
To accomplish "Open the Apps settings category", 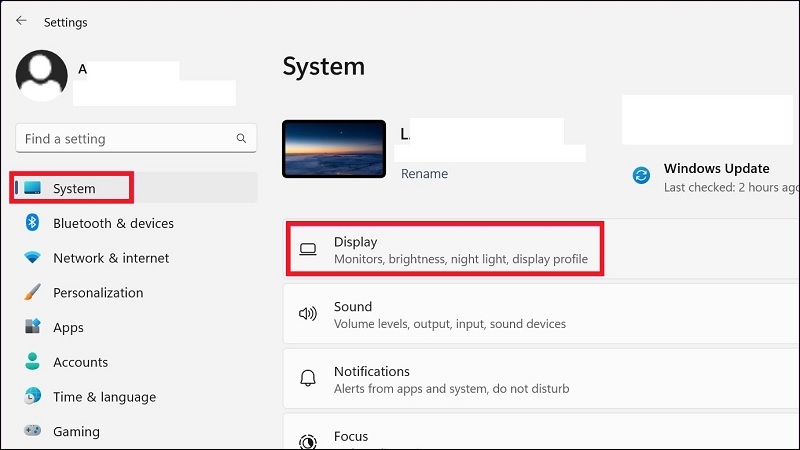I will [136, 327].
